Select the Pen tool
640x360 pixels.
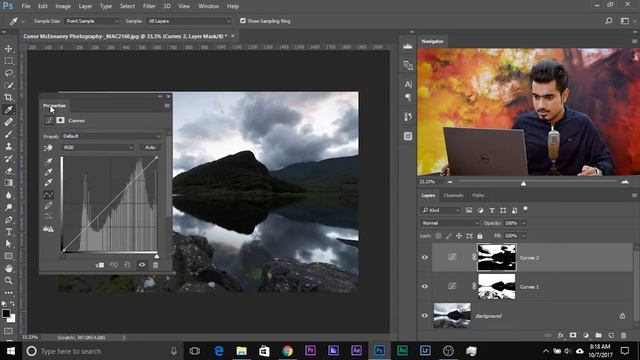click(x=9, y=220)
